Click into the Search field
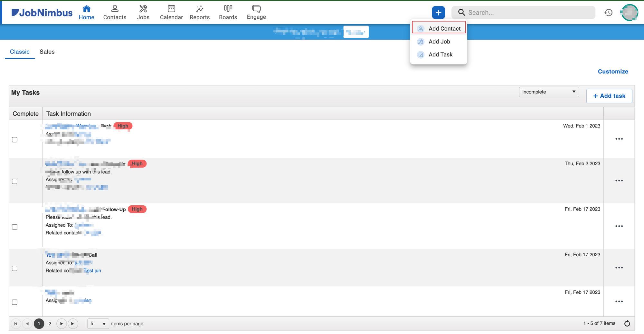This screenshot has width=644, height=334. (x=528, y=13)
